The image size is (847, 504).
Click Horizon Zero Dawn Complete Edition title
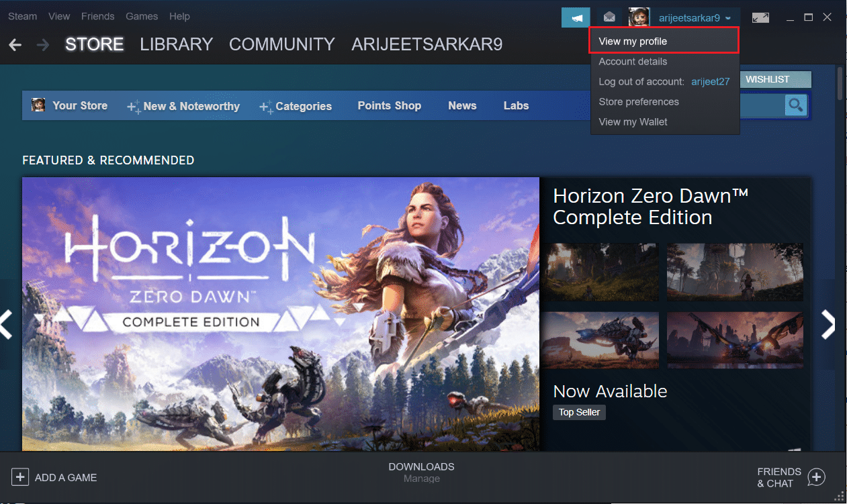(x=651, y=207)
